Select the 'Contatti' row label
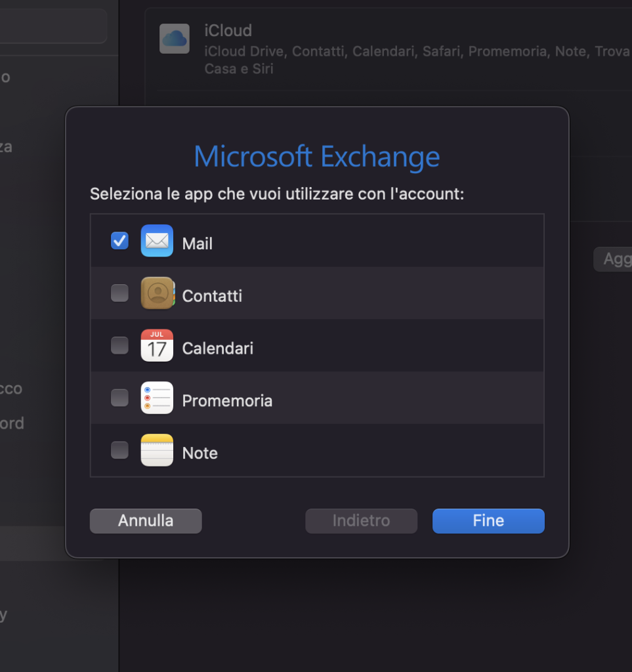This screenshot has width=632, height=672. 212,296
